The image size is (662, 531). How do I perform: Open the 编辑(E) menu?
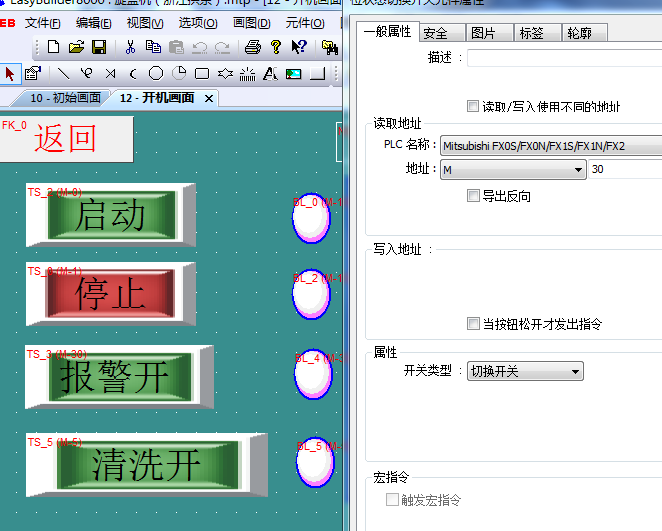click(93, 22)
